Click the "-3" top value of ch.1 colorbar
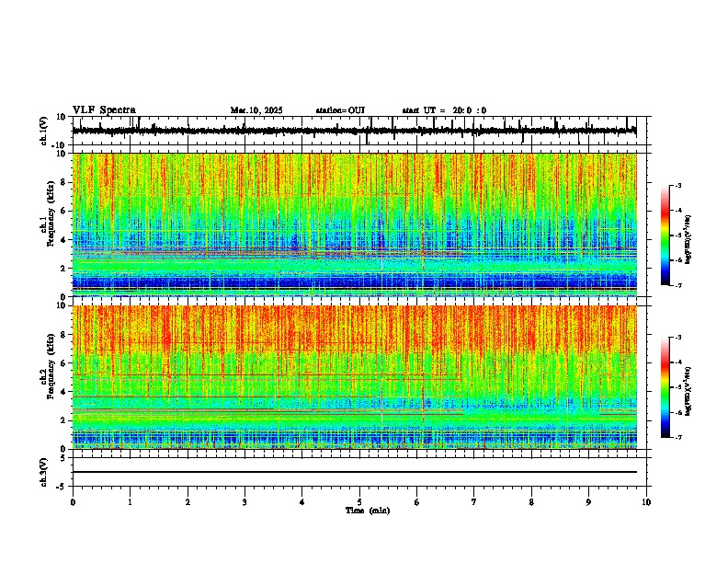The image size is (728, 563). pos(678,185)
